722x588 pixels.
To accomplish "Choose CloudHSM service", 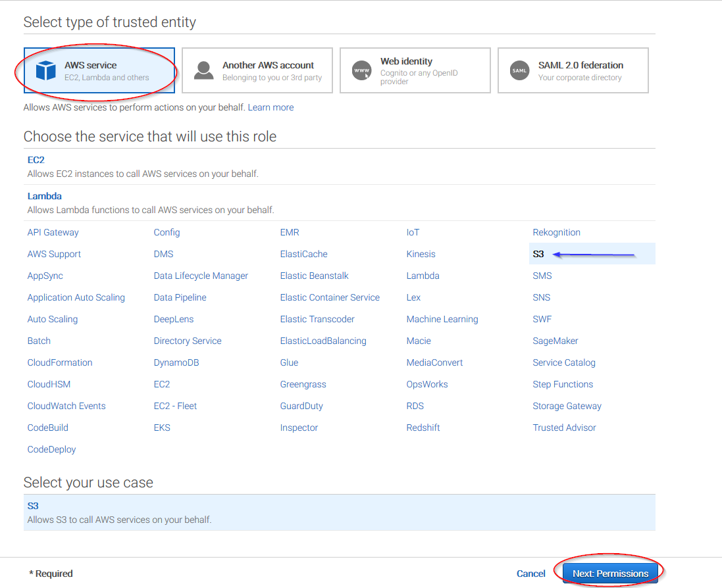I will pyautogui.click(x=49, y=384).
